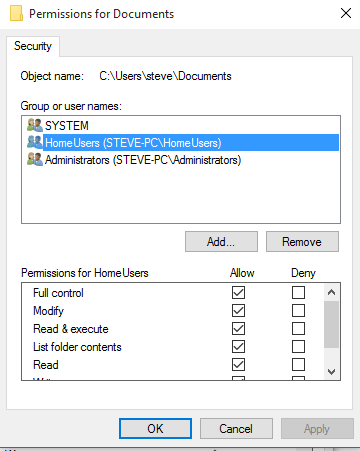This screenshot has height=451, width=360.
Task: Click the permissions list scroll up arrow
Action: 331,292
